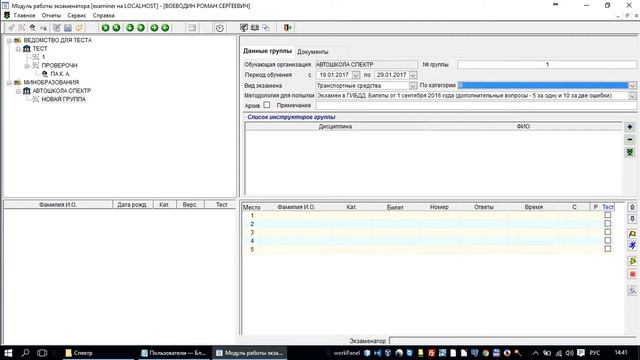Viewport: 640px width, 360px height.
Task: Check the Тест box for place 3
Action: [x=608, y=232]
